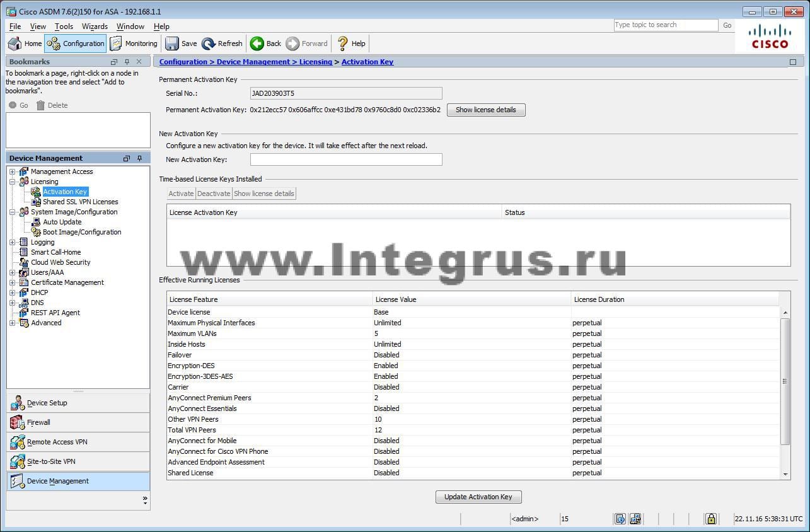
Task: Refresh the ASDM configuration
Action: [x=222, y=43]
